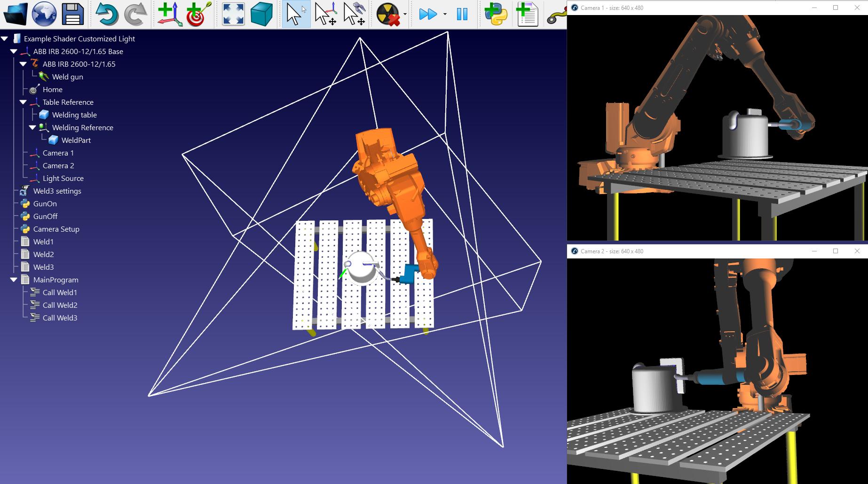Undo the last action

coord(107,14)
